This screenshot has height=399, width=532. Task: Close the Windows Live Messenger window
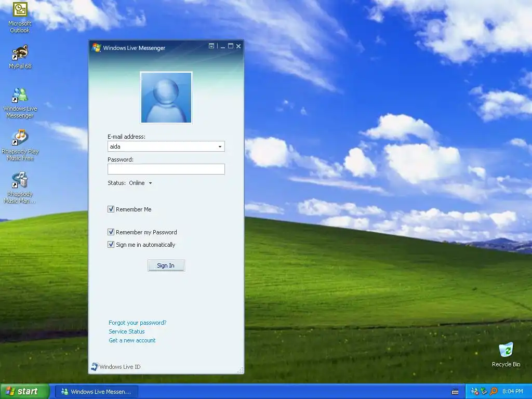[x=238, y=46]
